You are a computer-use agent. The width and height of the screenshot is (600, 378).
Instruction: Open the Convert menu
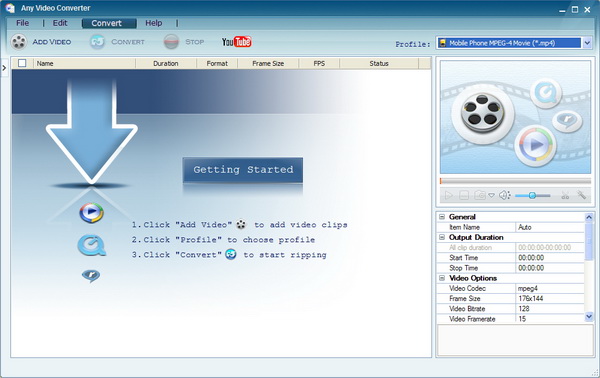click(109, 23)
